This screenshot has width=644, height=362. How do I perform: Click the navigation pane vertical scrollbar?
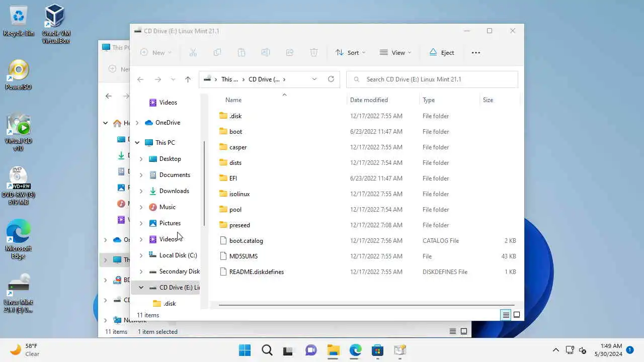tap(204, 184)
